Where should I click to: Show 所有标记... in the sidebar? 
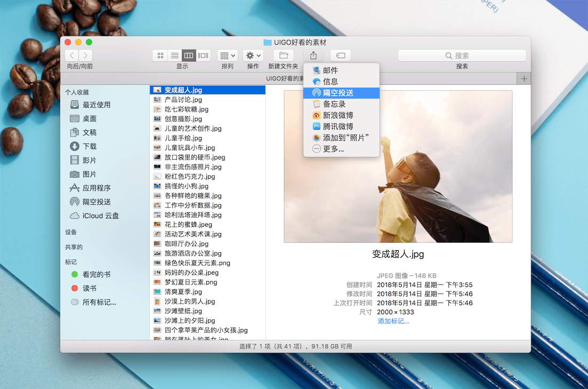pos(93,302)
